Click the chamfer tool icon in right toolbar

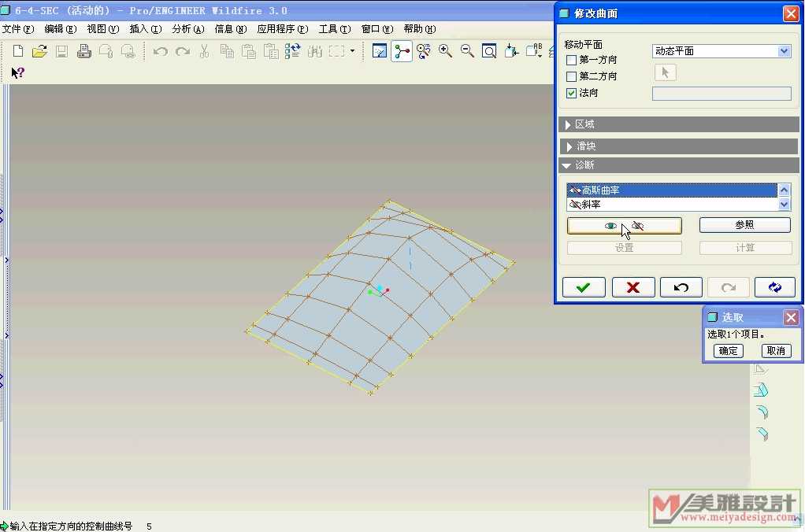[762, 434]
